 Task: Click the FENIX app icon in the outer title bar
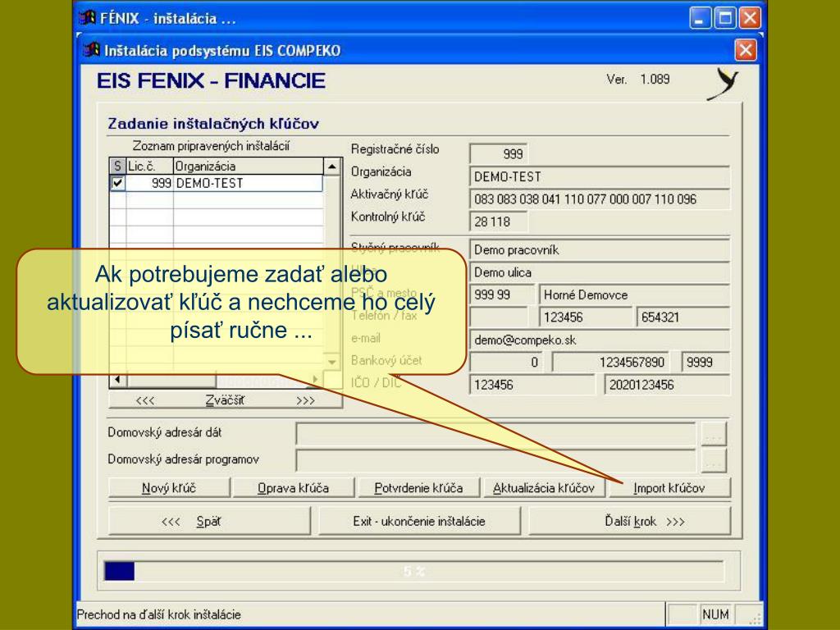(x=87, y=18)
